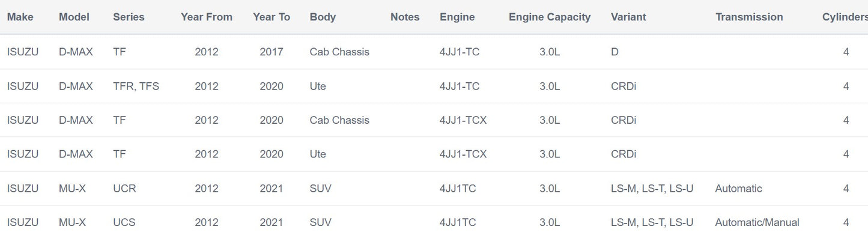Image resolution: width=868 pixels, height=244 pixels.
Task: Click the Variant column header
Action: tap(628, 17)
